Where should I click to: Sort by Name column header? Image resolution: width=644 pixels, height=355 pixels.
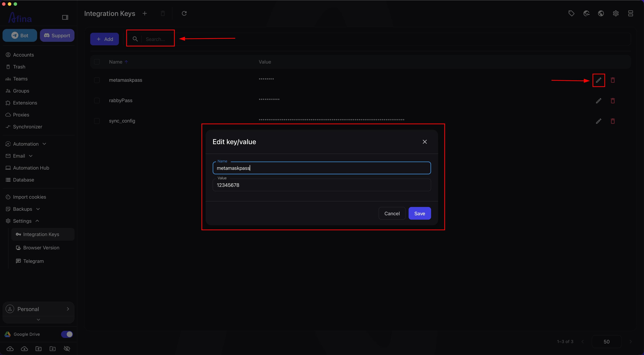pos(116,62)
